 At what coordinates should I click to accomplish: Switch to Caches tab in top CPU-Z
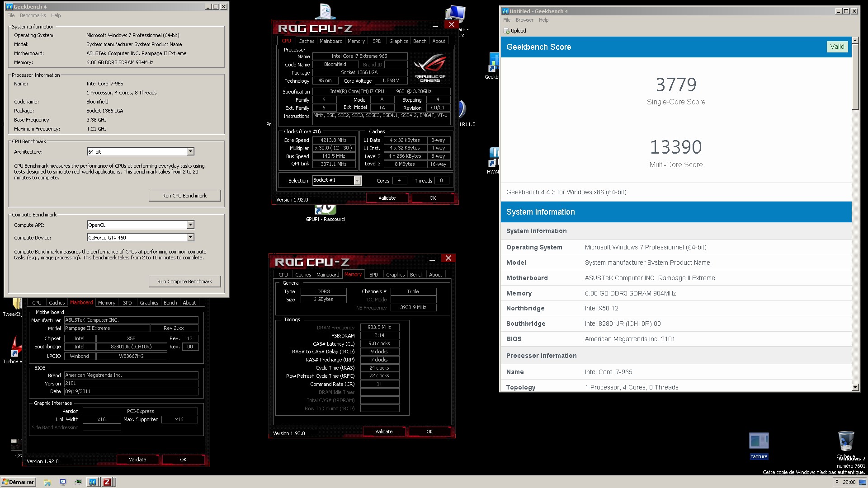point(306,41)
